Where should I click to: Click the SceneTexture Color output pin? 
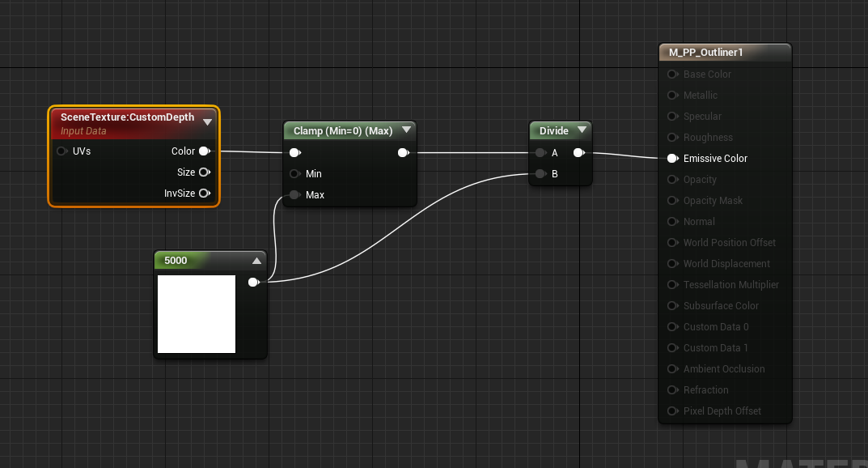204,151
